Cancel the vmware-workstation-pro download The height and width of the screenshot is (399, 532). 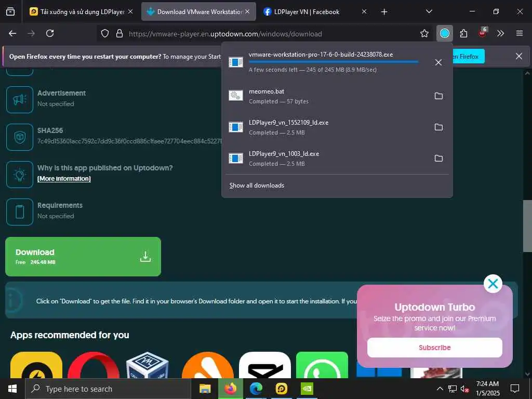pos(438,62)
